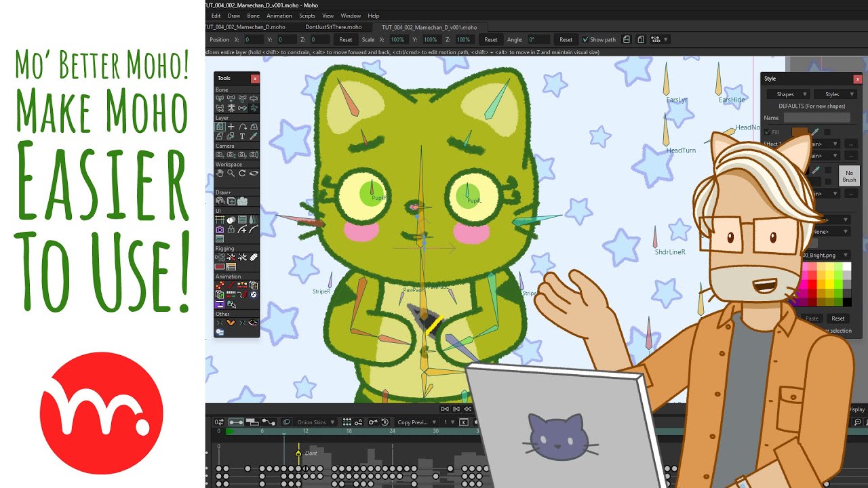
Task: Click Reset button next to Angle field
Action: [566, 39]
